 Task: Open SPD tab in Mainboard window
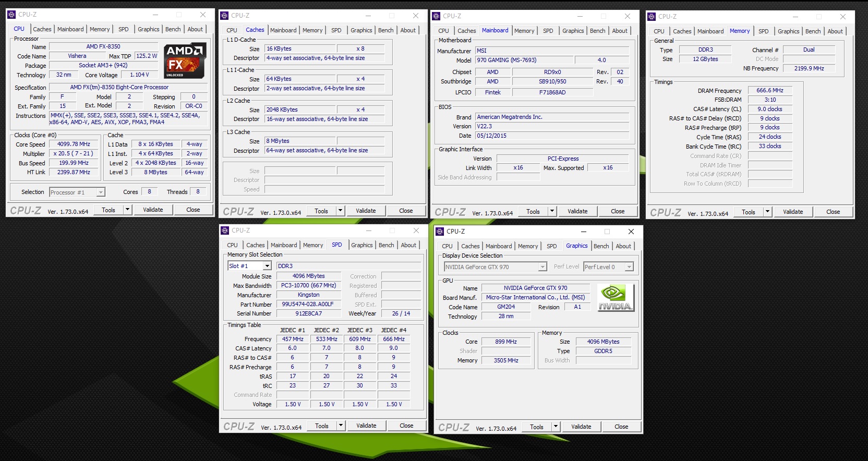pos(548,31)
